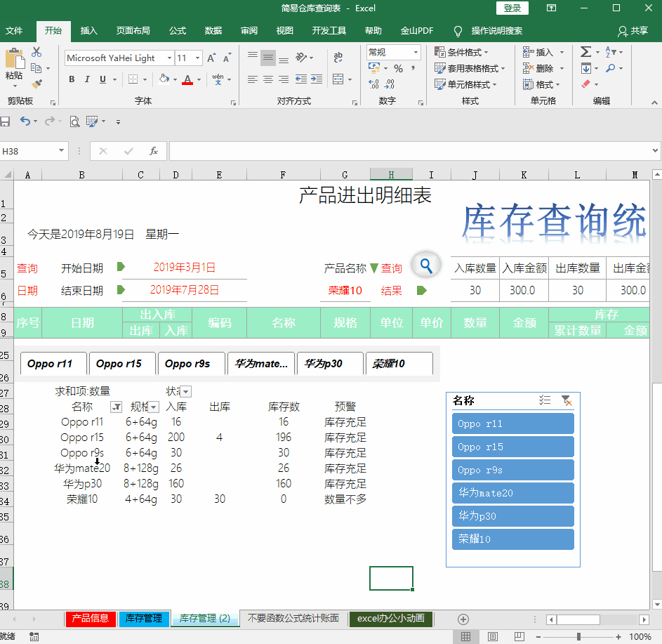
Task: Select Oppo r11 button above pivot
Action: (x=53, y=364)
